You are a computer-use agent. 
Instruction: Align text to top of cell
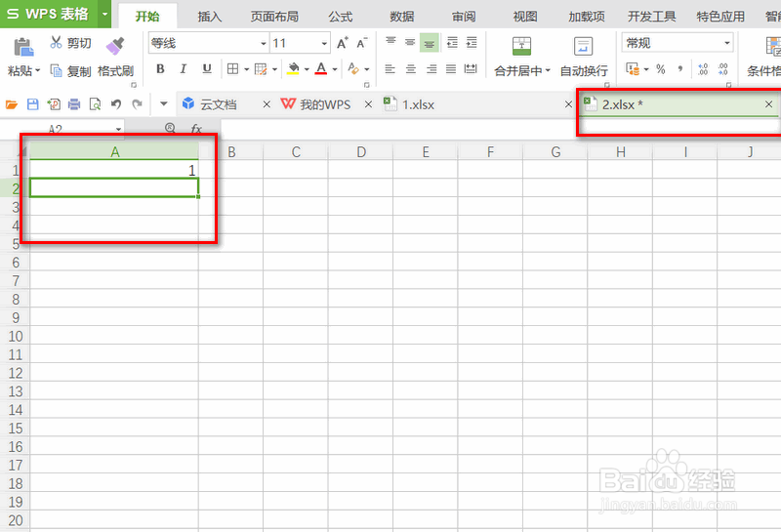(x=391, y=43)
